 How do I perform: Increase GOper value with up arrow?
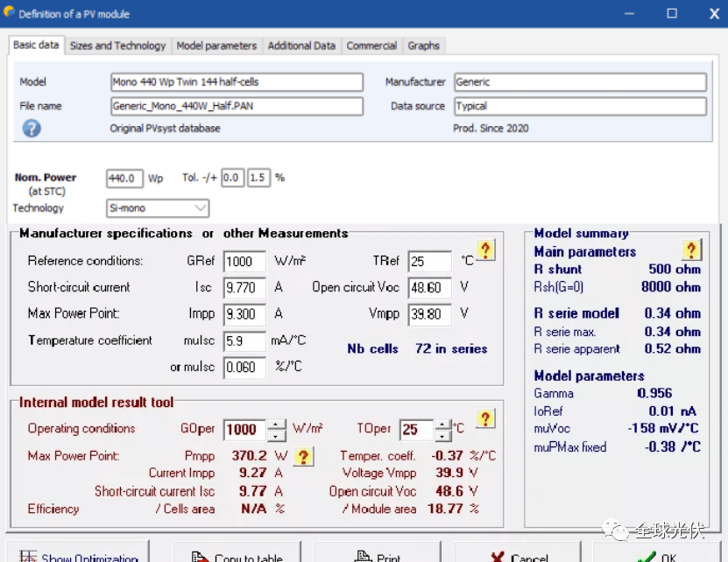tap(277, 424)
